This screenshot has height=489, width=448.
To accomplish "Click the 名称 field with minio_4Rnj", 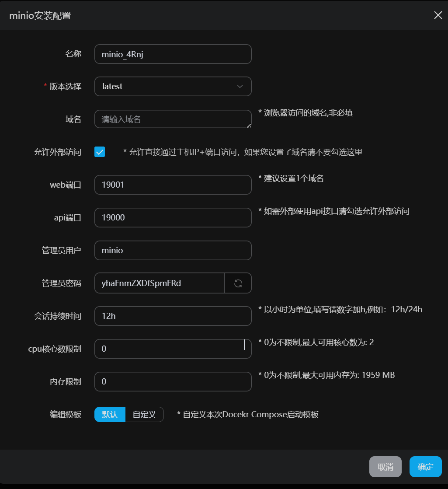I will pyautogui.click(x=173, y=54).
